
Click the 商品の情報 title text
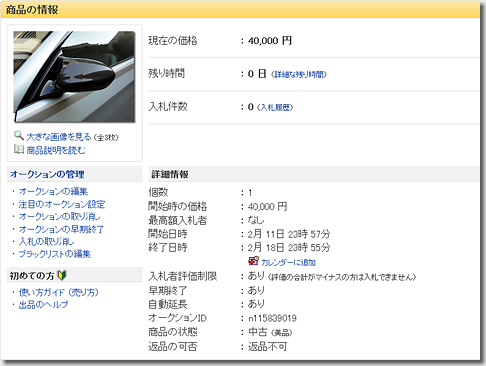(x=32, y=10)
